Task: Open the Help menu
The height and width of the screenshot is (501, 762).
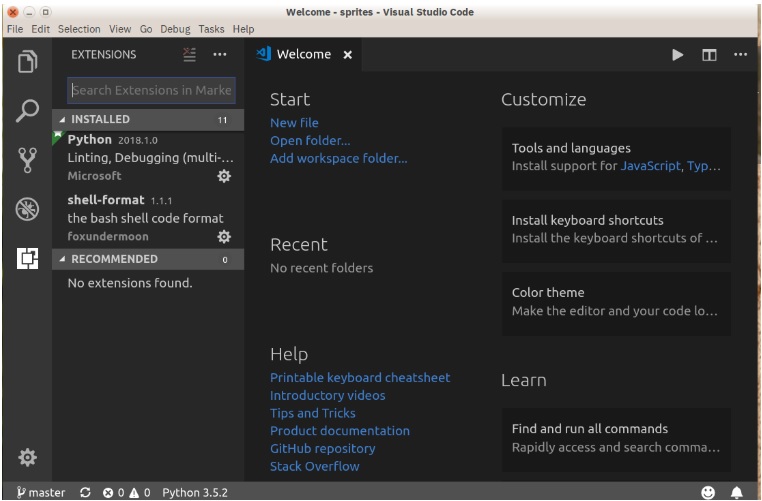Action: pos(243,29)
